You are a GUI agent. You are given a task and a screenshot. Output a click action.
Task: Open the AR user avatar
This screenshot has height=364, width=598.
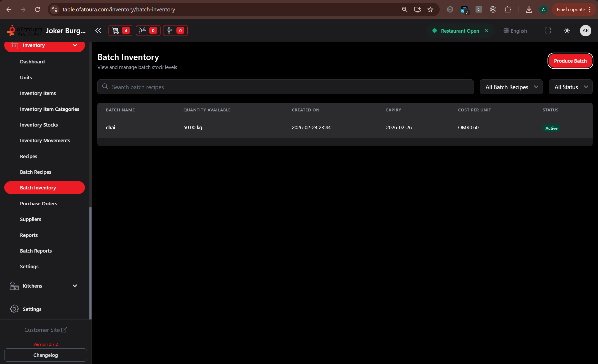pyautogui.click(x=585, y=31)
